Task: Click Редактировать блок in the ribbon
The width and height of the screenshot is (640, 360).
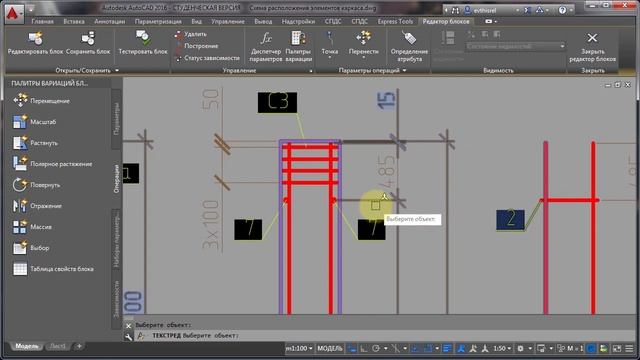Action: click(x=35, y=44)
